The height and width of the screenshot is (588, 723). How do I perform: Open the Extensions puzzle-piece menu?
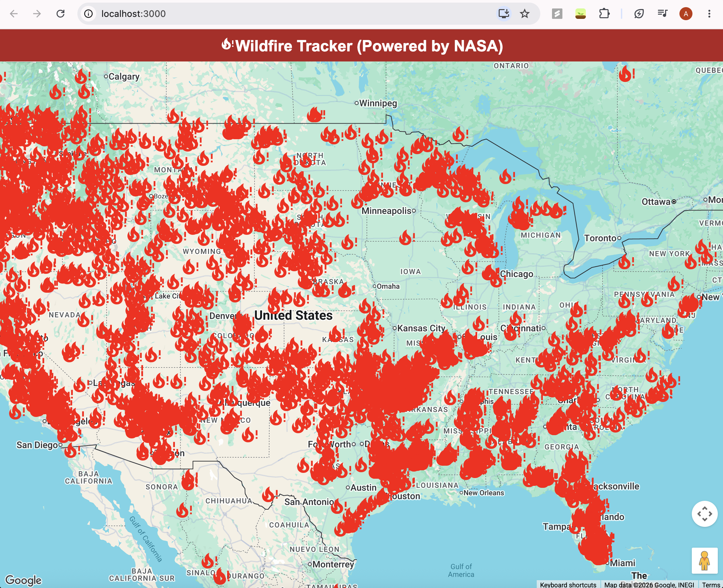coord(604,14)
